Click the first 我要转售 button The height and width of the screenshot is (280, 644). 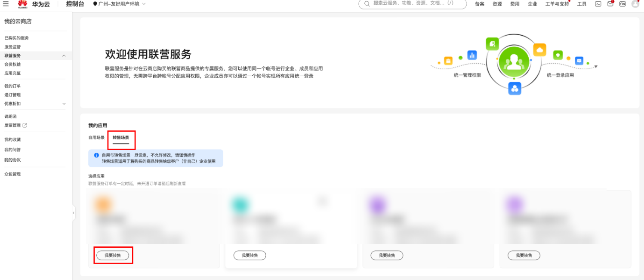pyautogui.click(x=113, y=255)
